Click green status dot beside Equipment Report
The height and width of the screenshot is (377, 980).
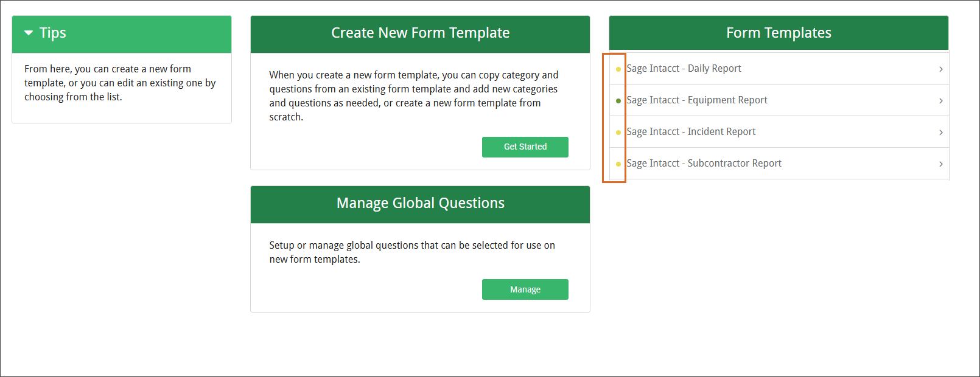(618, 101)
